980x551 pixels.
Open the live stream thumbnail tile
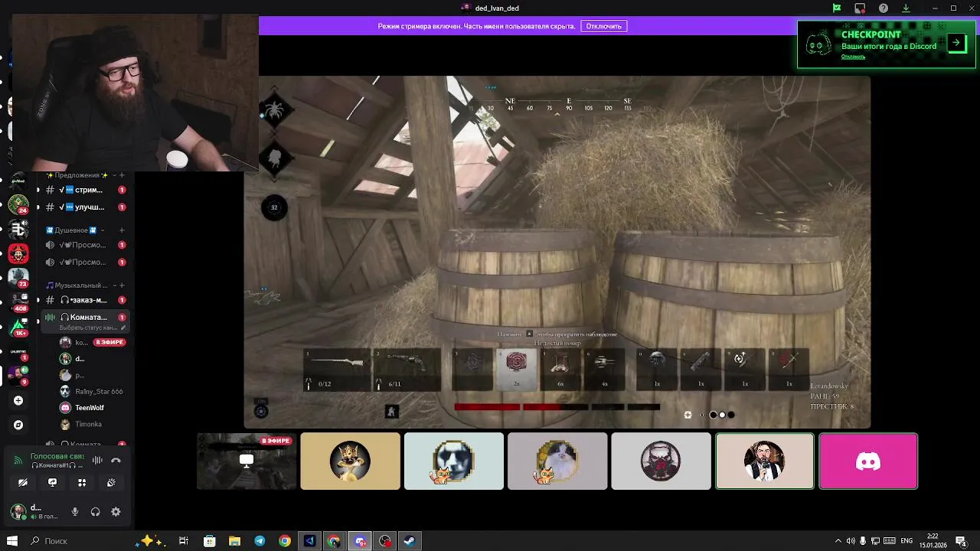pyautogui.click(x=247, y=461)
